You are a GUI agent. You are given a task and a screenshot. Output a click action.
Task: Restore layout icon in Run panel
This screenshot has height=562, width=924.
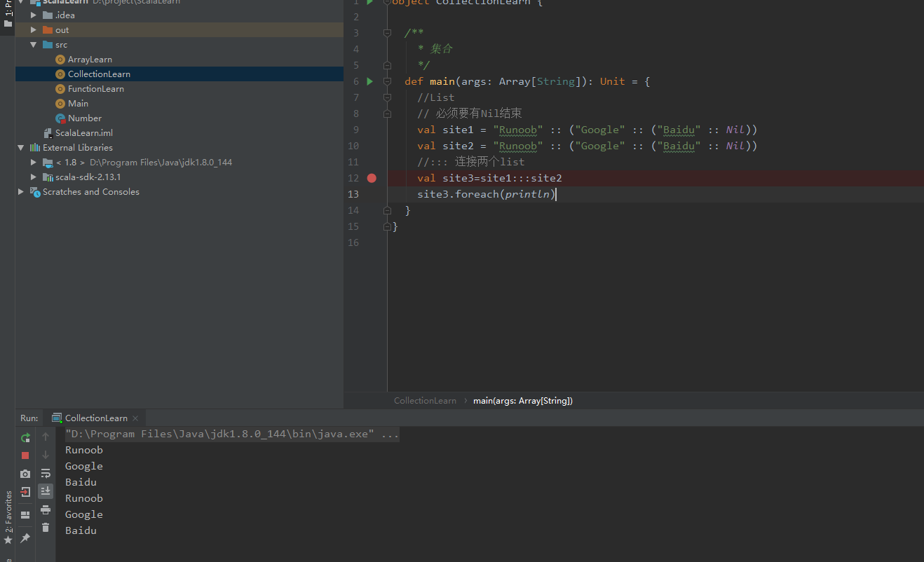25,515
